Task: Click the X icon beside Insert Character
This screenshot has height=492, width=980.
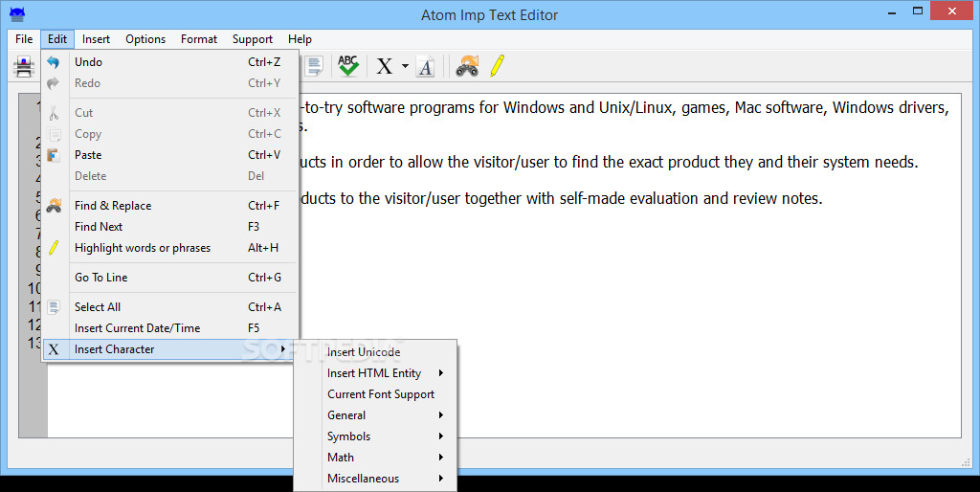Action: (54, 349)
